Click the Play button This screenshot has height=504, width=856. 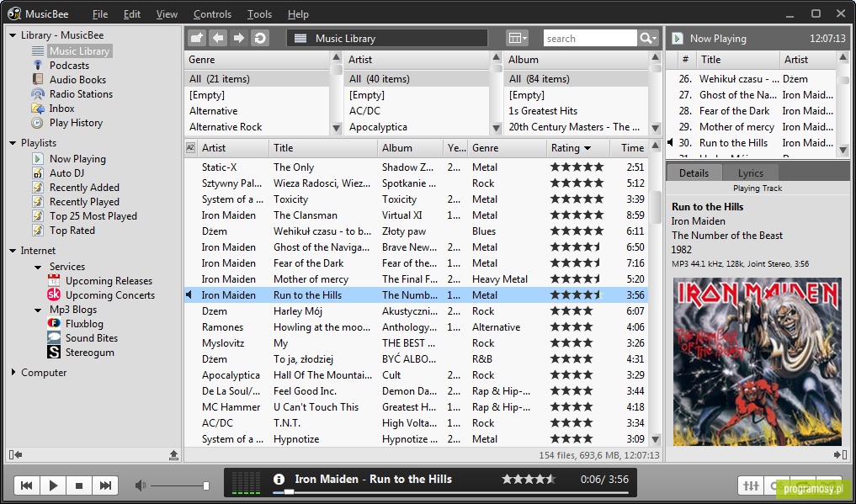(x=53, y=485)
